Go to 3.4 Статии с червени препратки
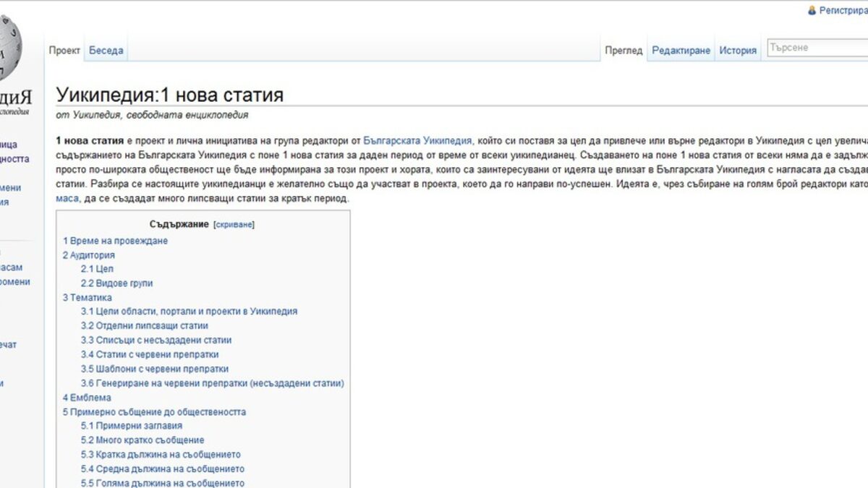This screenshot has height=488, width=868. coord(150,355)
